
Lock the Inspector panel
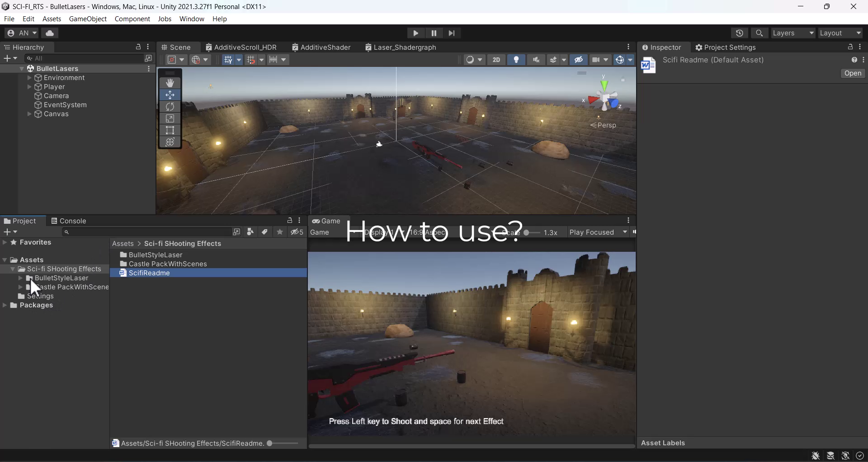coord(850,47)
